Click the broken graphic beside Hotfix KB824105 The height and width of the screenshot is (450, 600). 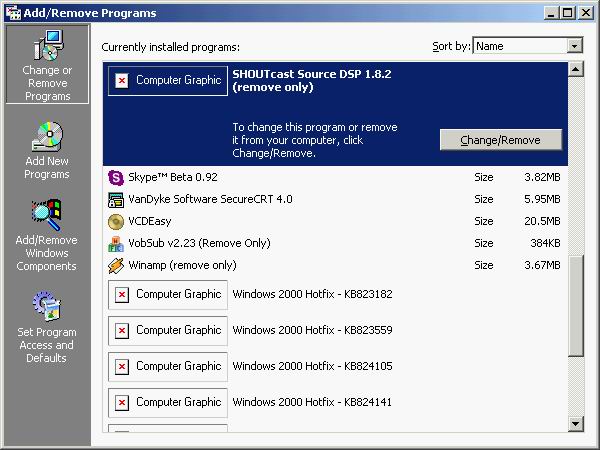click(x=168, y=367)
